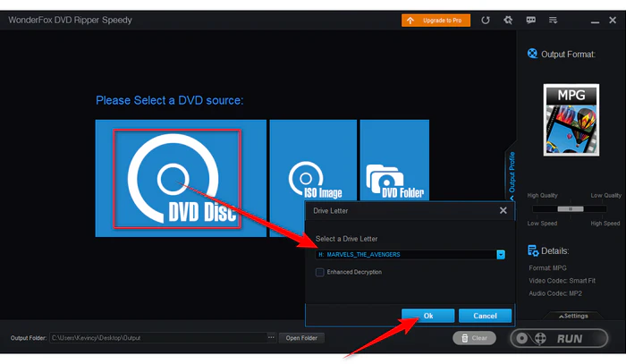Enable the Enhanced Decryption checkbox
Screen dimensions: 626x364
[x=320, y=272]
